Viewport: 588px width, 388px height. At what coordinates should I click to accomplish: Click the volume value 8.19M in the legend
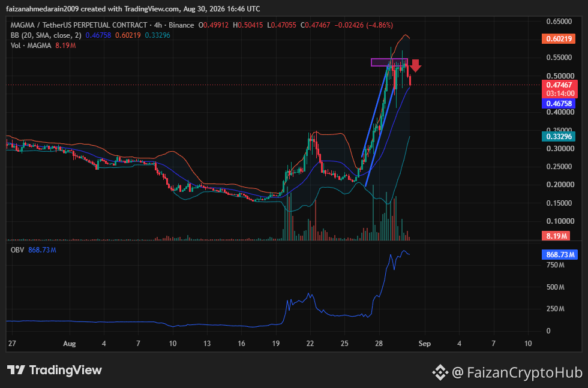(x=65, y=46)
